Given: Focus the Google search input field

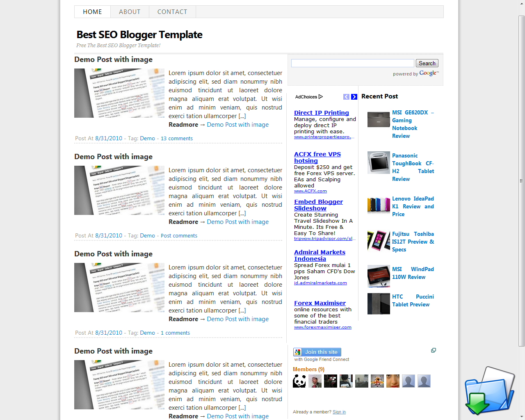Looking at the screenshot, I should click(353, 63).
